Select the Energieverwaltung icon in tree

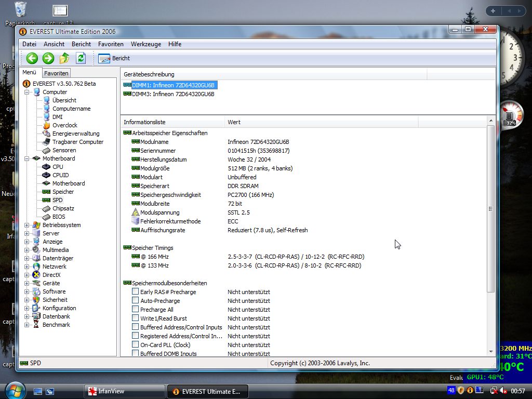coord(46,134)
